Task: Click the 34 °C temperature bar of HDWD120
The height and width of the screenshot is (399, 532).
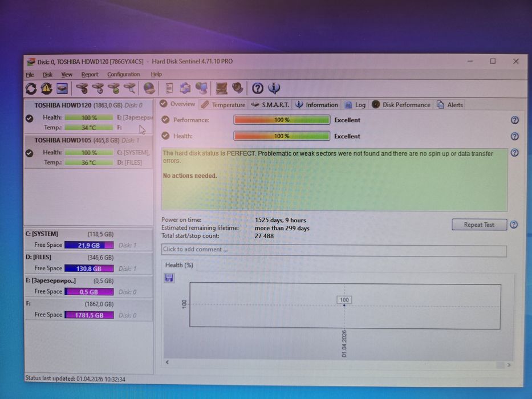Action: point(89,128)
